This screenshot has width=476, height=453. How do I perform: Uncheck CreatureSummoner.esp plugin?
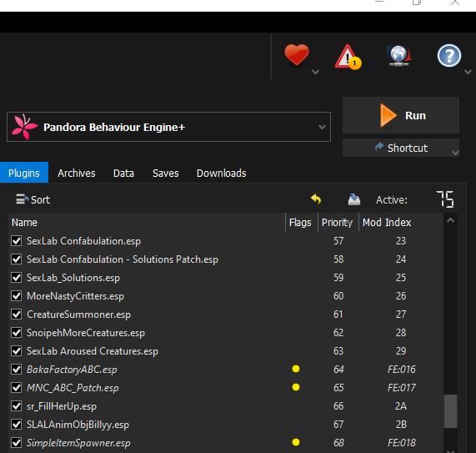tap(16, 315)
